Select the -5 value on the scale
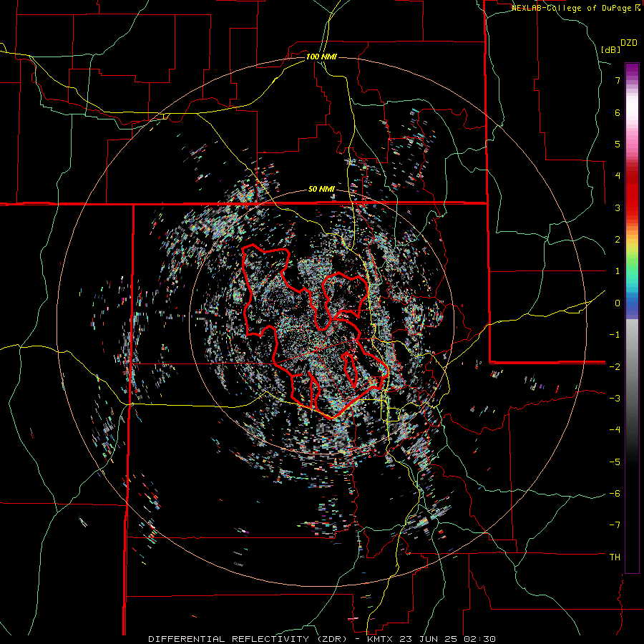The image size is (644, 644). click(615, 462)
